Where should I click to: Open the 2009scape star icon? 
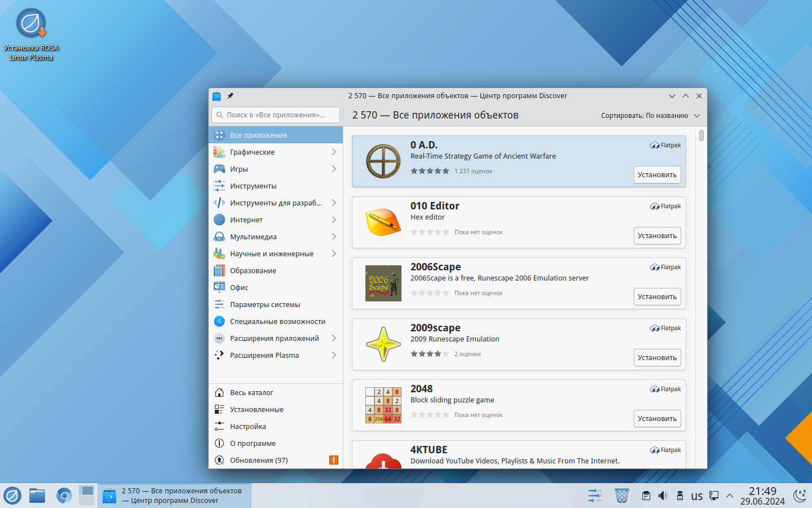tap(383, 344)
